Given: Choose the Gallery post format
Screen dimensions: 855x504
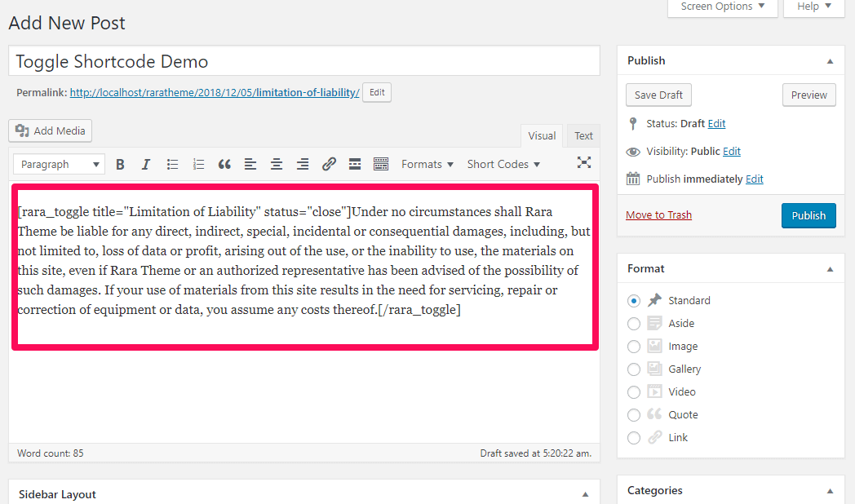Looking at the screenshot, I should pos(634,369).
